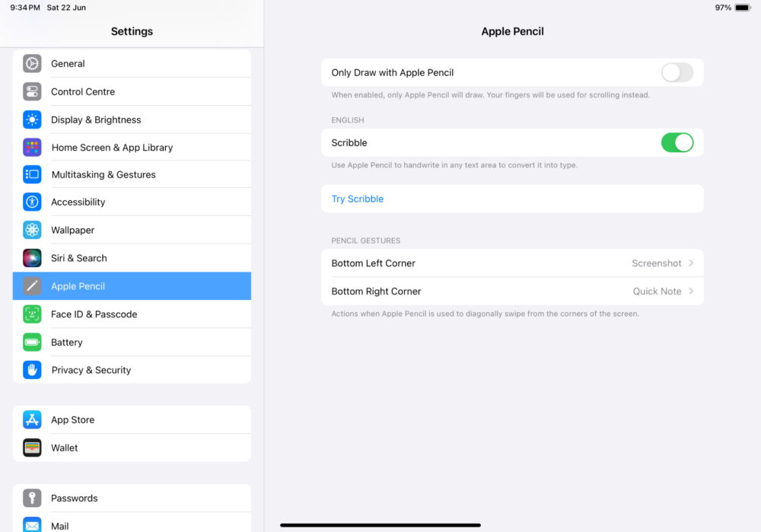
Task: Open the Siri & Search icon
Action: 32,258
